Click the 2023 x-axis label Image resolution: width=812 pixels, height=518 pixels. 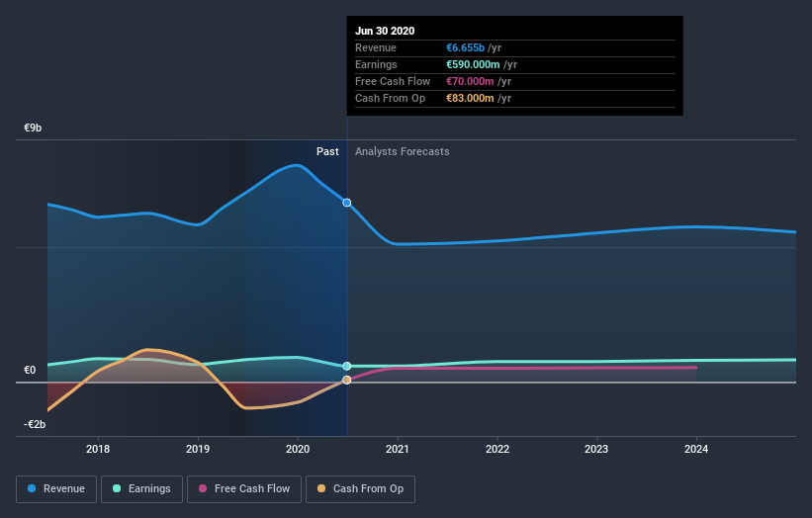[596, 449]
